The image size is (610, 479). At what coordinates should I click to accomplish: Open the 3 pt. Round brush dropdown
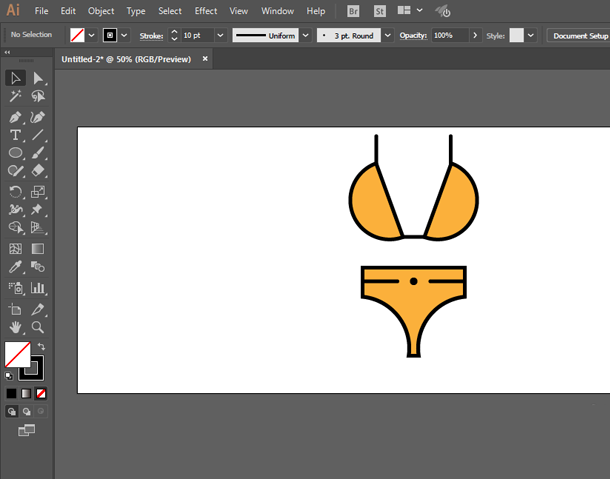click(x=387, y=35)
